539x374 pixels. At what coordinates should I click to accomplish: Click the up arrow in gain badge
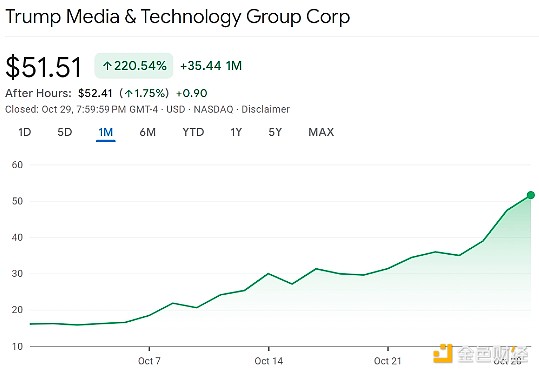pos(107,66)
